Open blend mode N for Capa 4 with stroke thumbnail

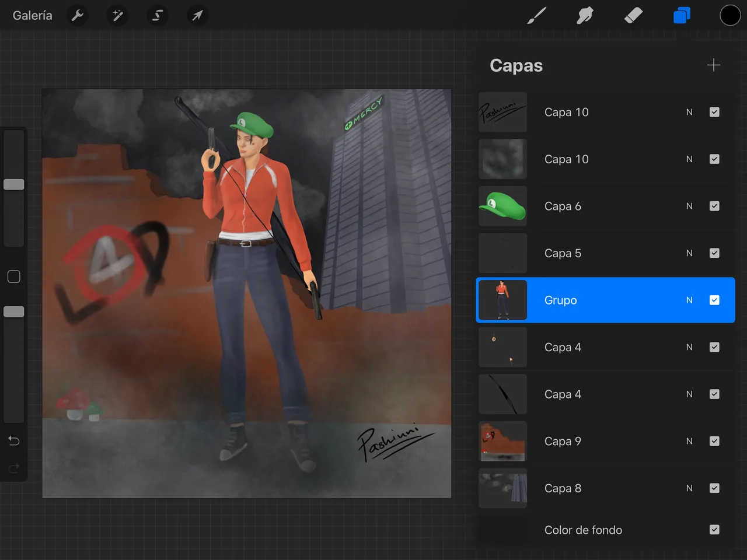(x=689, y=394)
